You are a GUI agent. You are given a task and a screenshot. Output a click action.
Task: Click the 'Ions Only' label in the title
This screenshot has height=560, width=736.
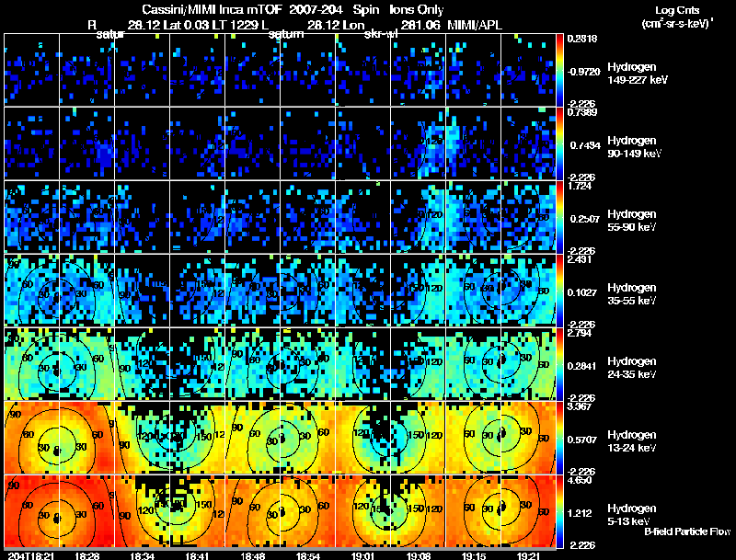[x=417, y=9]
